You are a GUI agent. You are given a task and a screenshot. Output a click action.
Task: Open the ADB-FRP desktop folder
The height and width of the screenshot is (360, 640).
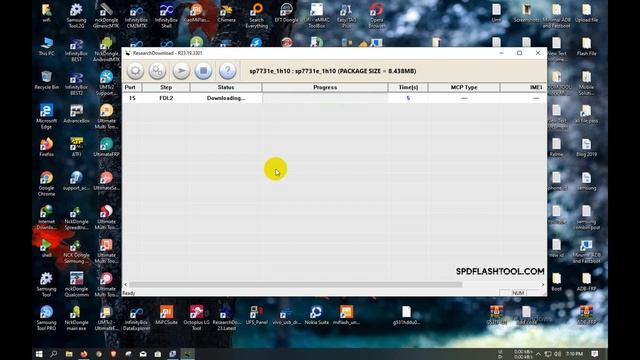click(587, 282)
